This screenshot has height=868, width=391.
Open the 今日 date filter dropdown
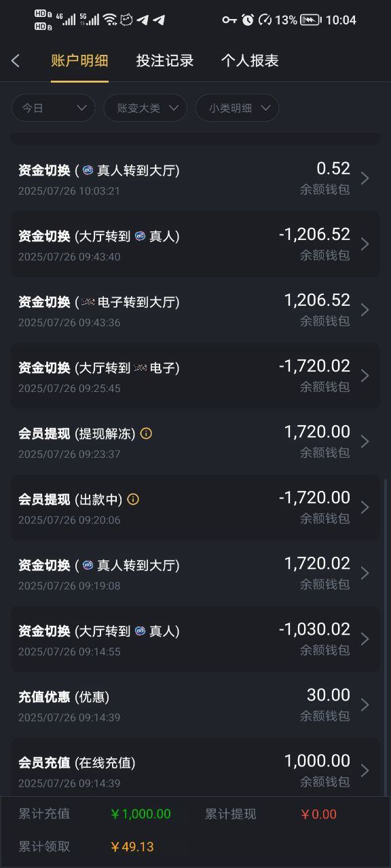coord(53,108)
